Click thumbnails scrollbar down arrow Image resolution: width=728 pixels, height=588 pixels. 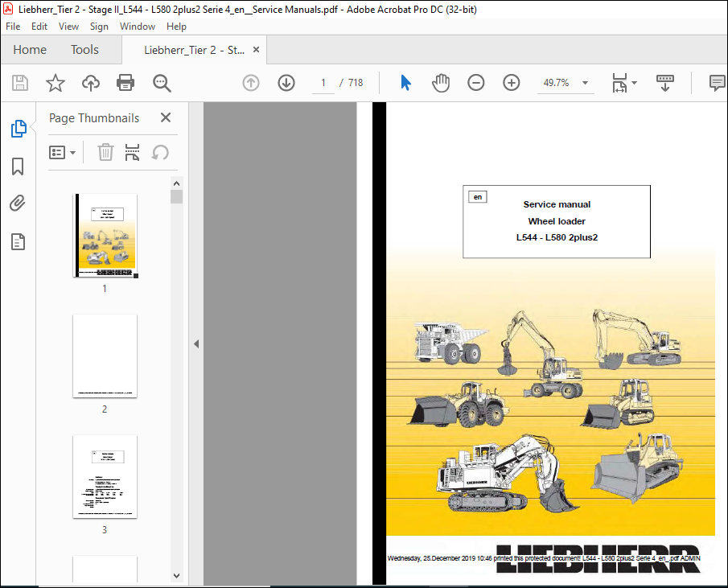tap(176, 576)
